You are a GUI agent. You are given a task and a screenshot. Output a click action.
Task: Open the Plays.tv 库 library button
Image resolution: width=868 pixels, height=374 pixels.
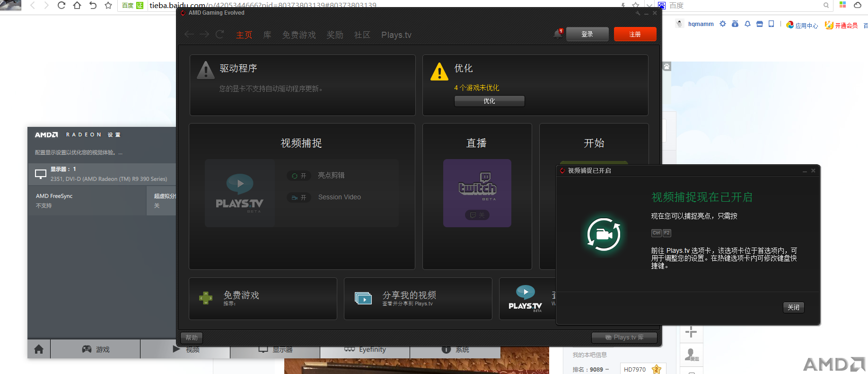click(x=624, y=338)
